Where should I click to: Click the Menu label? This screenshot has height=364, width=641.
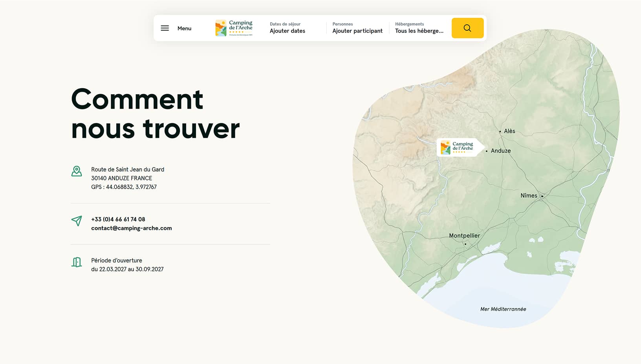click(x=184, y=28)
